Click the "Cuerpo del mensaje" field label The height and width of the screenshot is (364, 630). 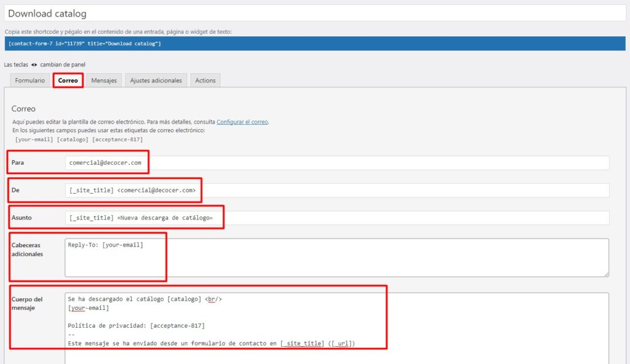[27, 304]
